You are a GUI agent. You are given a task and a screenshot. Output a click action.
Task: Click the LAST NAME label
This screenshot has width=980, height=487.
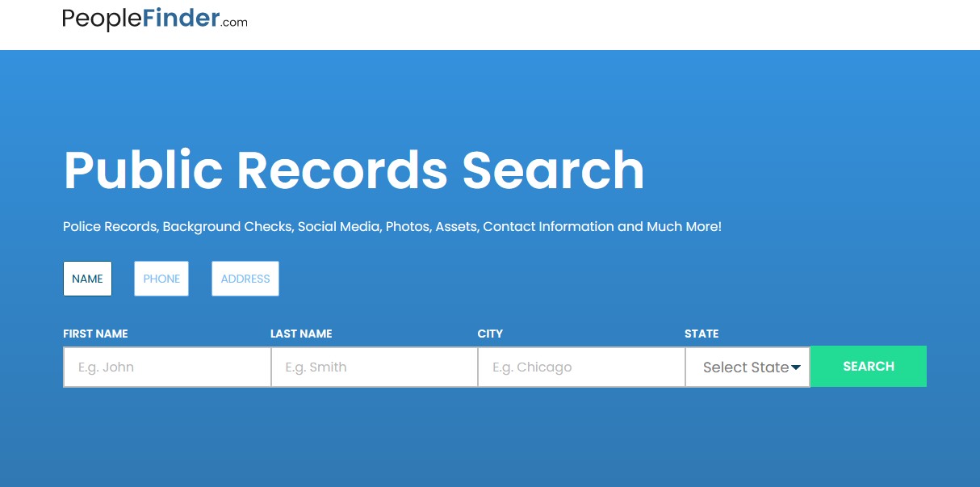click(301, 334)
